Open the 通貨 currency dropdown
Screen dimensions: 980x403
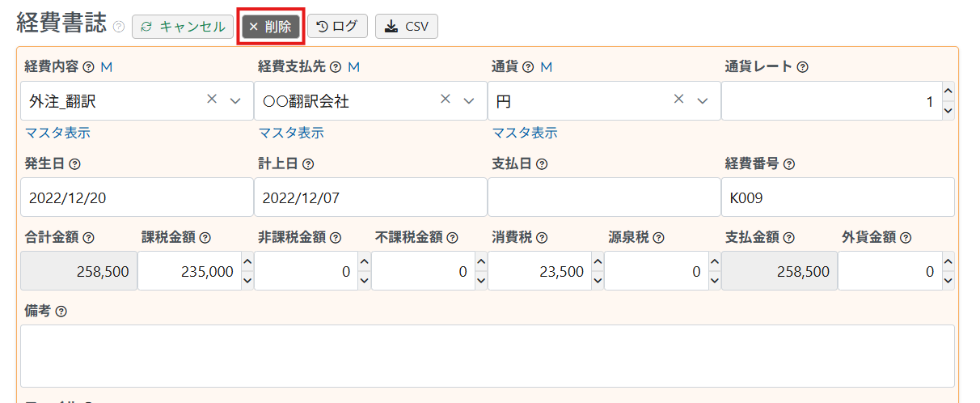click(703, 100)
